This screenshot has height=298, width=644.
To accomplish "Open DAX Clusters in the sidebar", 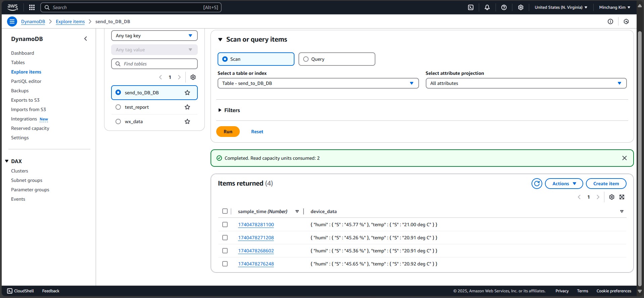I will coord(19,171).
